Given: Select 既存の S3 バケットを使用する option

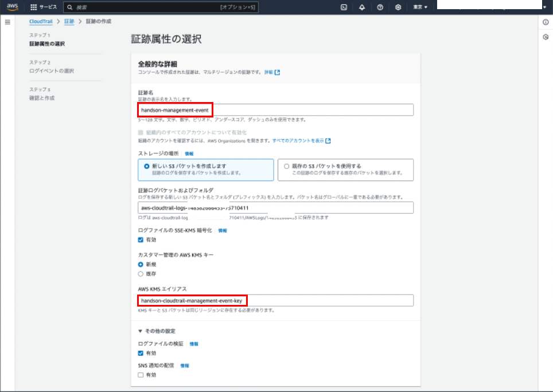Looking at the screenshot, I should coord(345,170).
